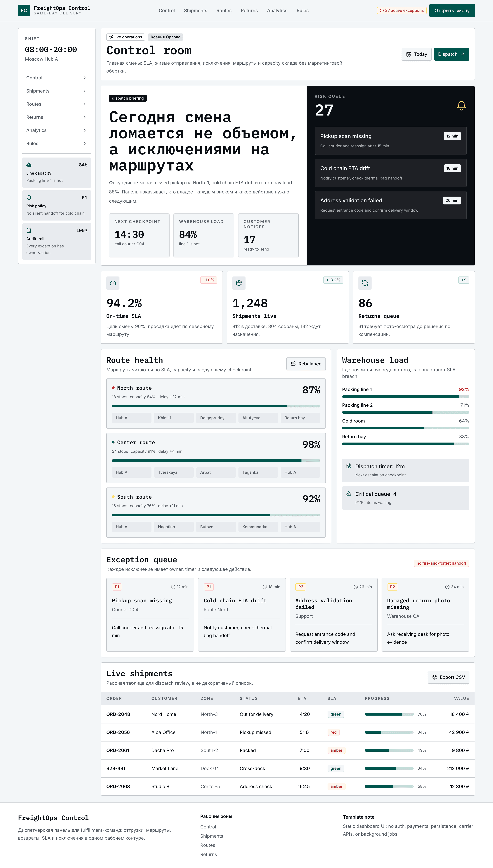493x868 pixels.
Task: Click the red SLA tag for ORD-2056
Action: coord(333,732)
